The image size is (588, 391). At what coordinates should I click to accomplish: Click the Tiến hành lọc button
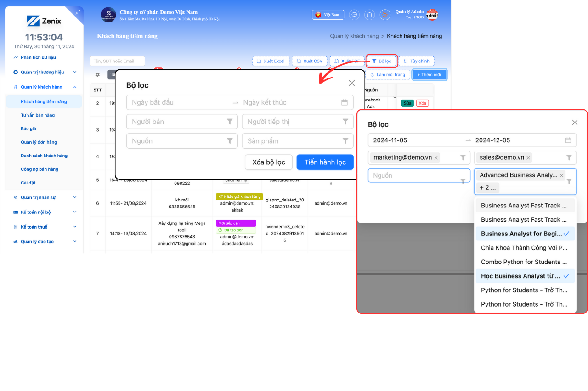coord(325,162)
